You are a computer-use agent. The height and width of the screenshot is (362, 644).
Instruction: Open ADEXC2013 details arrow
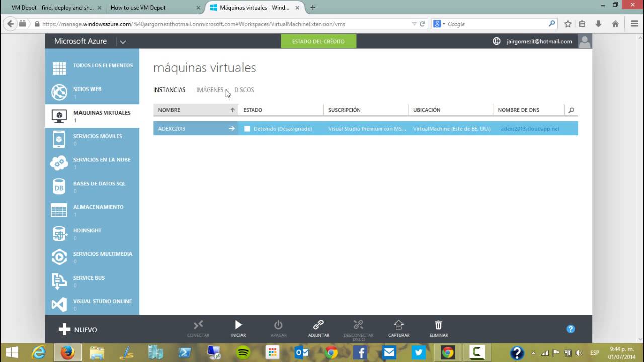pyautogui.click(x=232, y=129)
